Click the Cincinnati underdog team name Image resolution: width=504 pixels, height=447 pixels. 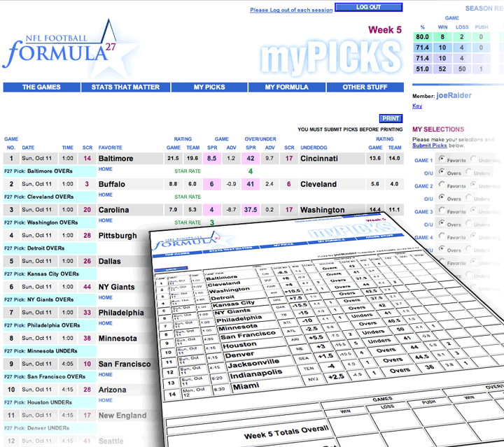click(x=319, y=158)
